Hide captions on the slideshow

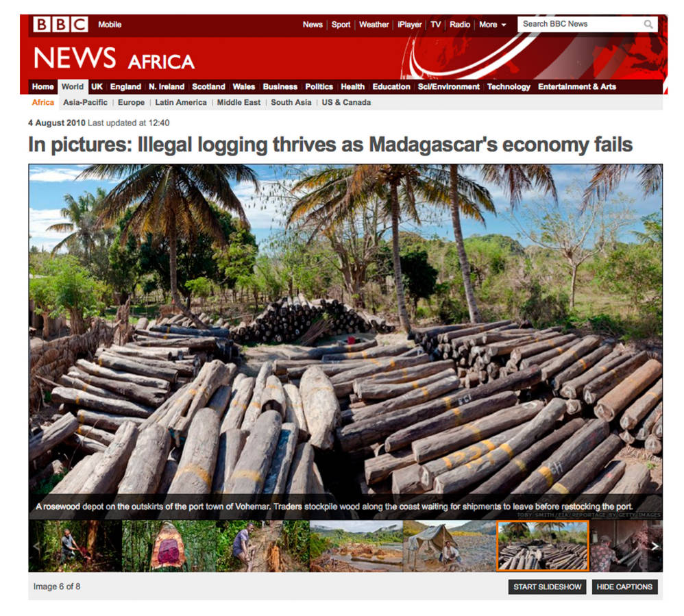(624, 587)
